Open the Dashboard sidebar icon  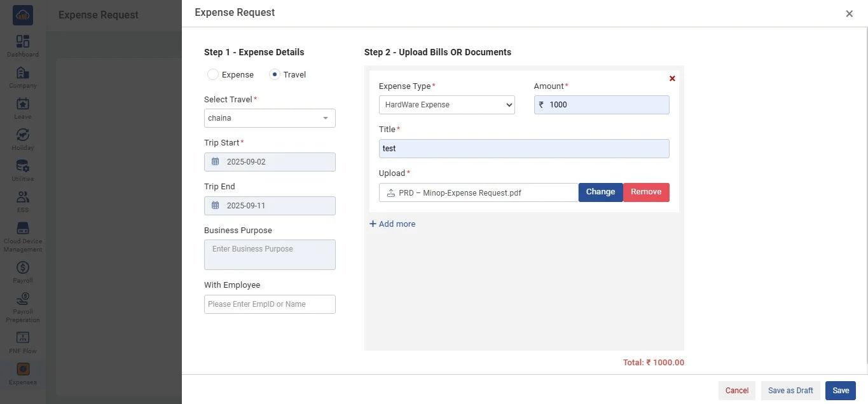click(23, 42)
